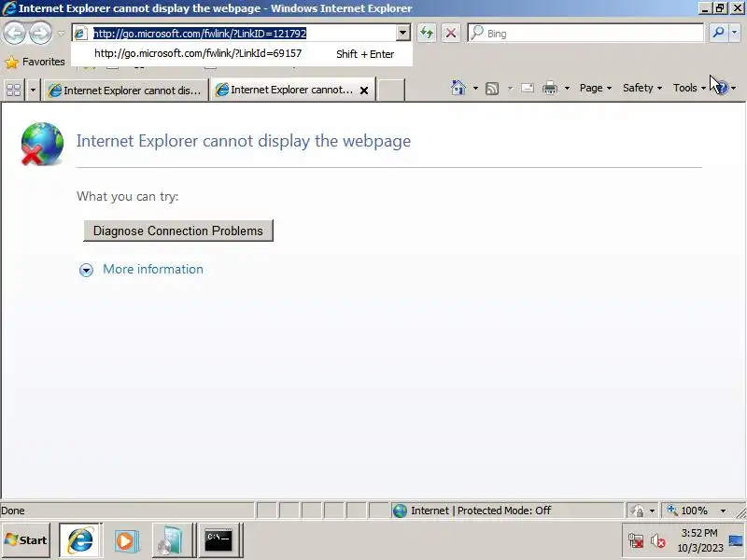Click Internet Explorer taskbar icon
The height and width of the screenshot is (560, 747).
(80, 540)
